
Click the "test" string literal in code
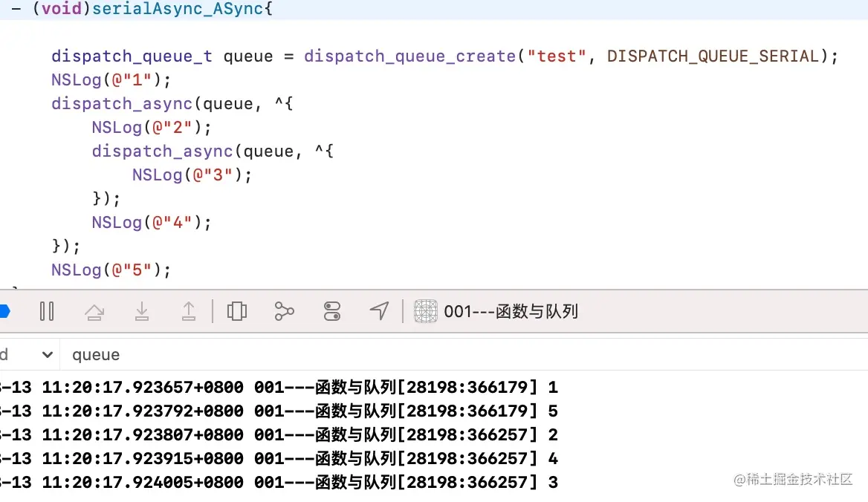click(x=556, y=56)
